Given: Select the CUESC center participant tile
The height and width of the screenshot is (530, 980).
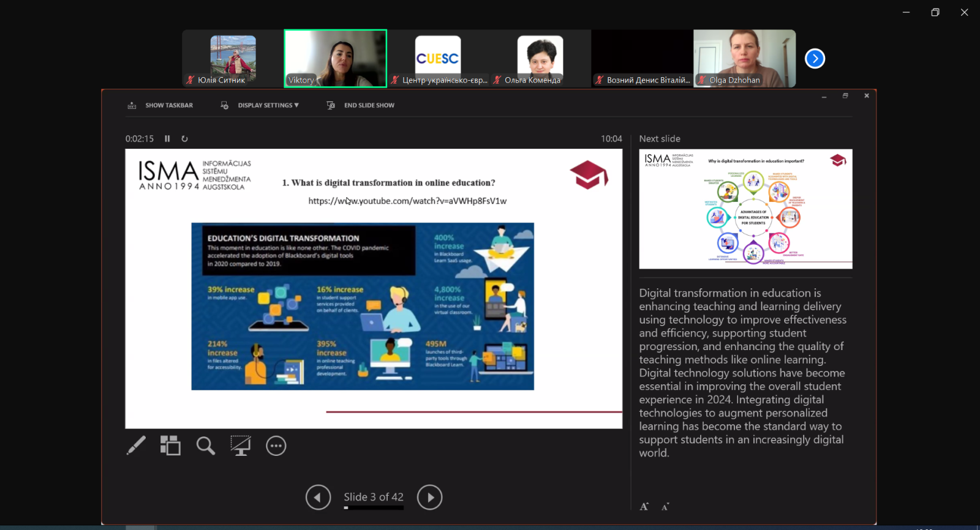Looking at the screenshot, I should (438, 59).
